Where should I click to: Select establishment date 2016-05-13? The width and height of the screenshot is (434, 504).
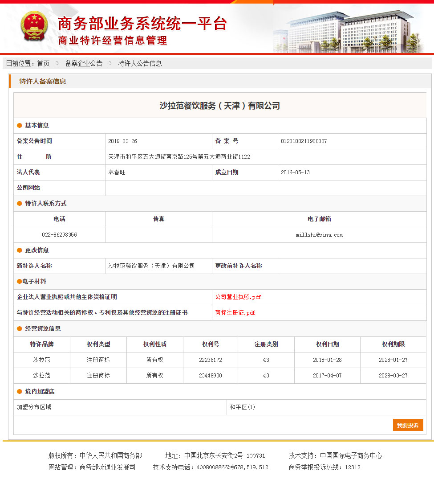click(x=295, y=172)
